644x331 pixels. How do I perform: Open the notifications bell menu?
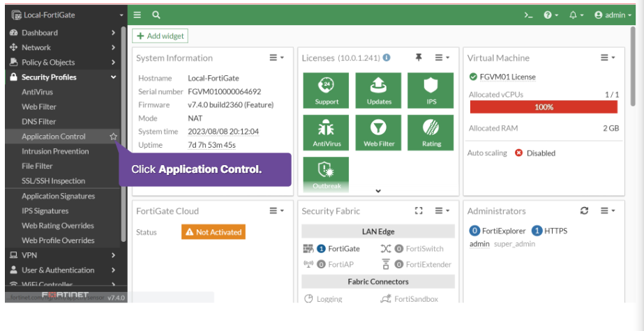[x=576, y=15]
